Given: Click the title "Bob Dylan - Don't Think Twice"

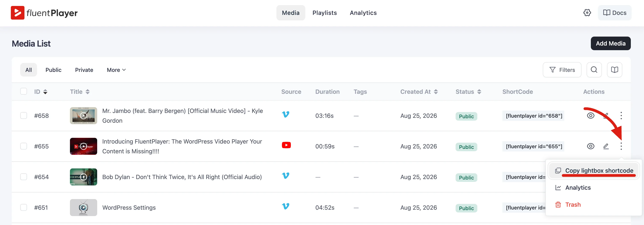Looking at the screenshot, I should [182, 177].
